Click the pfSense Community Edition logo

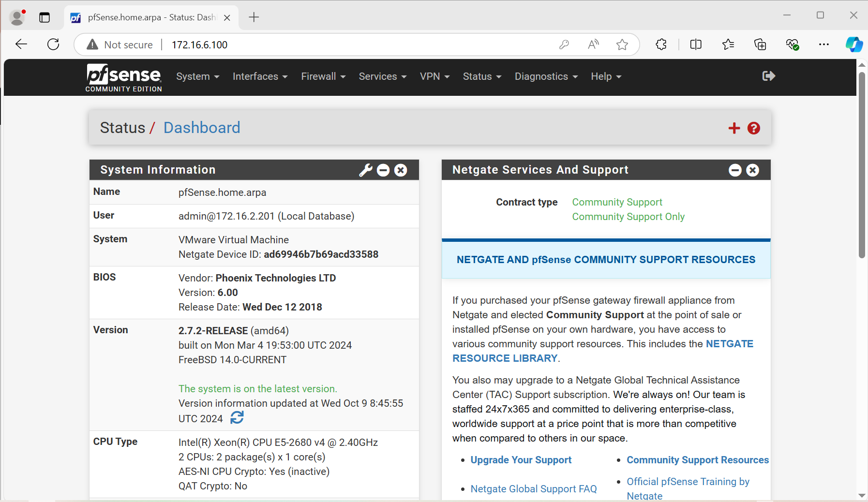pos(124,77)
